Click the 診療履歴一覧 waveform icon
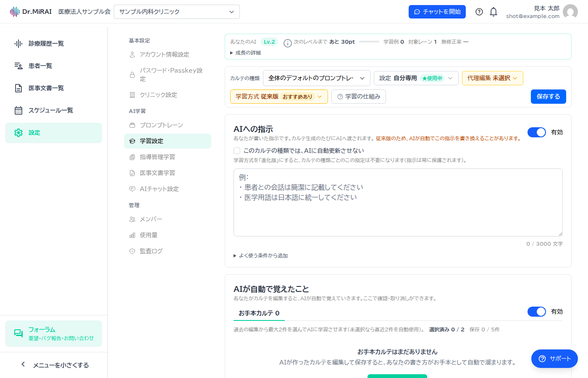Image resolution: width=588 pixels, height=378 pixels. 18,44
